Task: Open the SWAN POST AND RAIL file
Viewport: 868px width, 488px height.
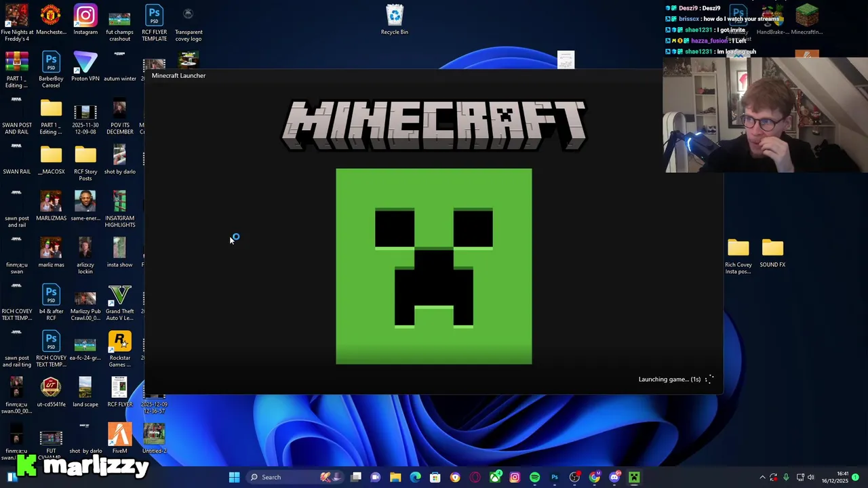Action: click(16, 115)
